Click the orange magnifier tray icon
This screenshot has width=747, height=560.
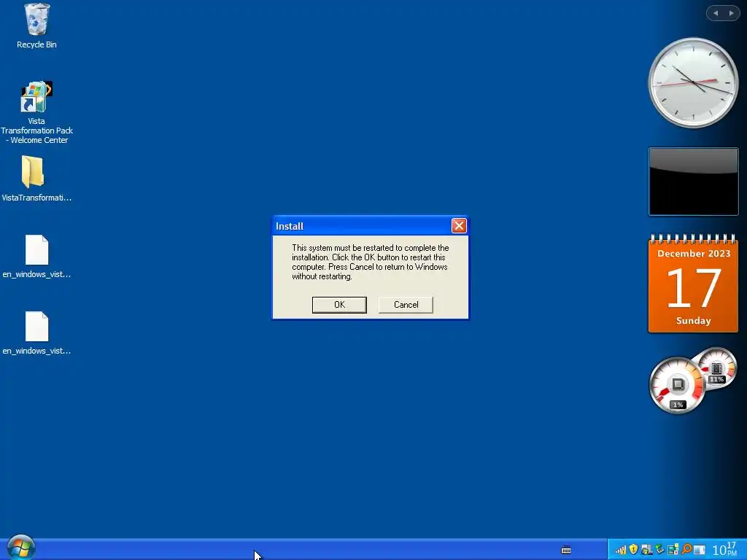(x=686, y=549)
